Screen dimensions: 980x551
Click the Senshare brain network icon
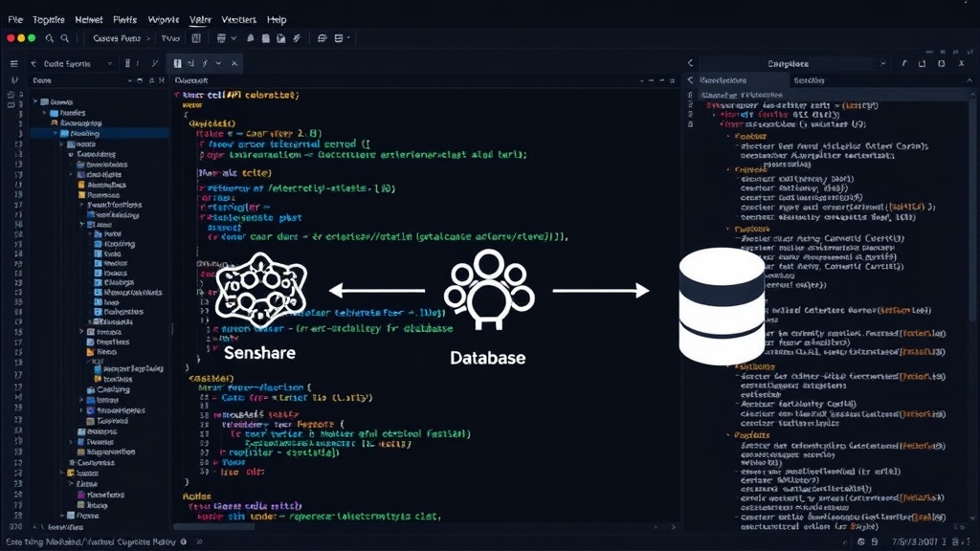260,290
